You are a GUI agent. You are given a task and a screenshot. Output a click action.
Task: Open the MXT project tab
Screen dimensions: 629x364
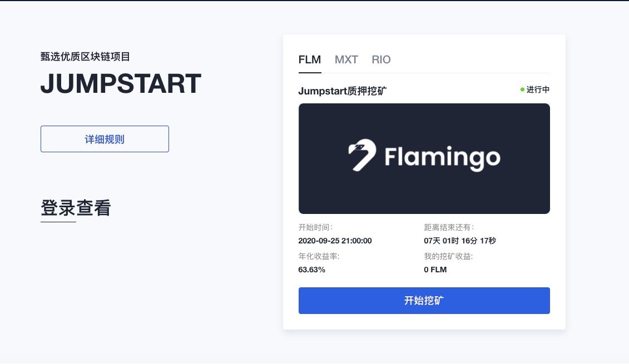(x=346, y=59)
